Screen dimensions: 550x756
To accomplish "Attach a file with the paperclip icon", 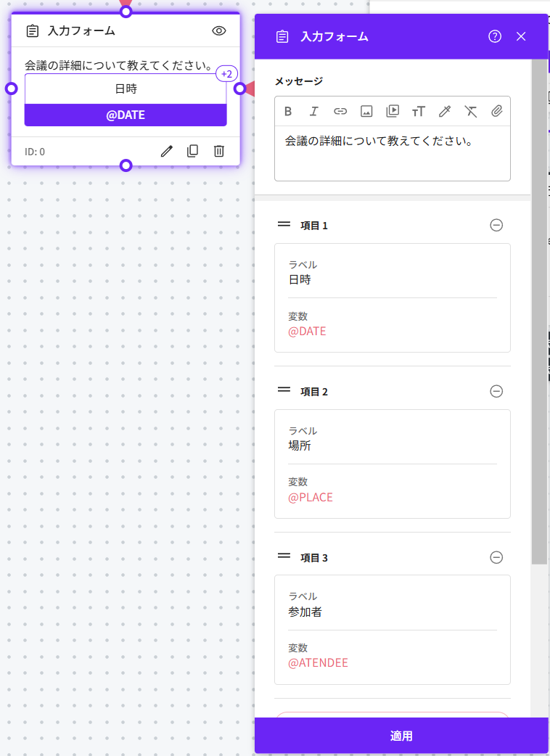I will pos(497,111).
